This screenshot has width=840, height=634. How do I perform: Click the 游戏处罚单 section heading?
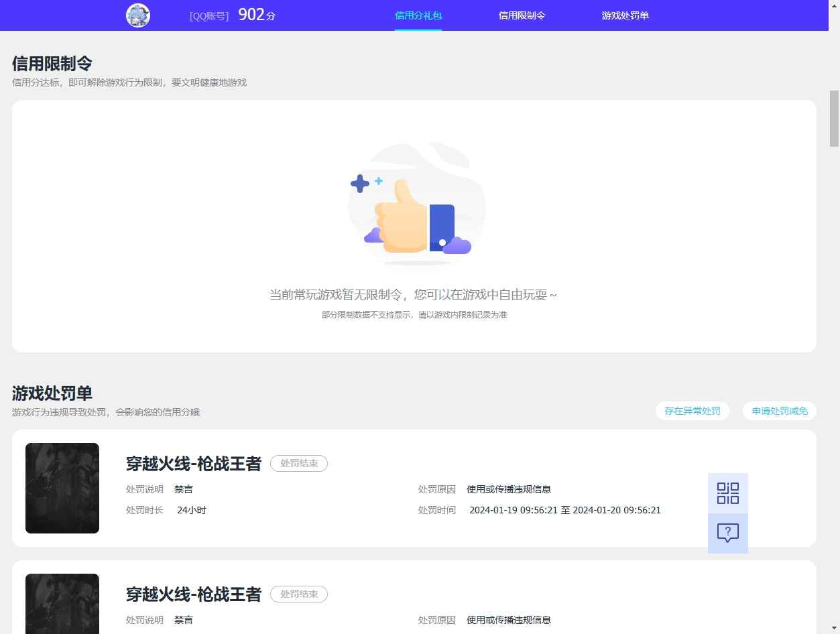(52, 393)
